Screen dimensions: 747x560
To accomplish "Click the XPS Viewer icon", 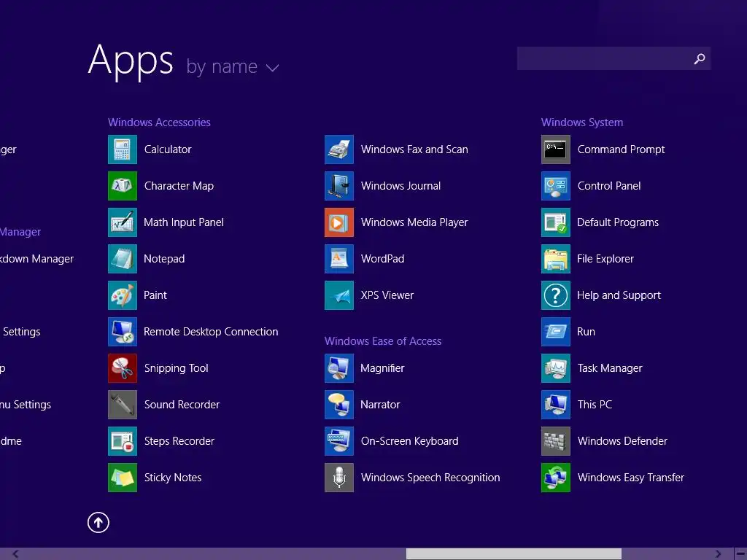I will (339, 295).
